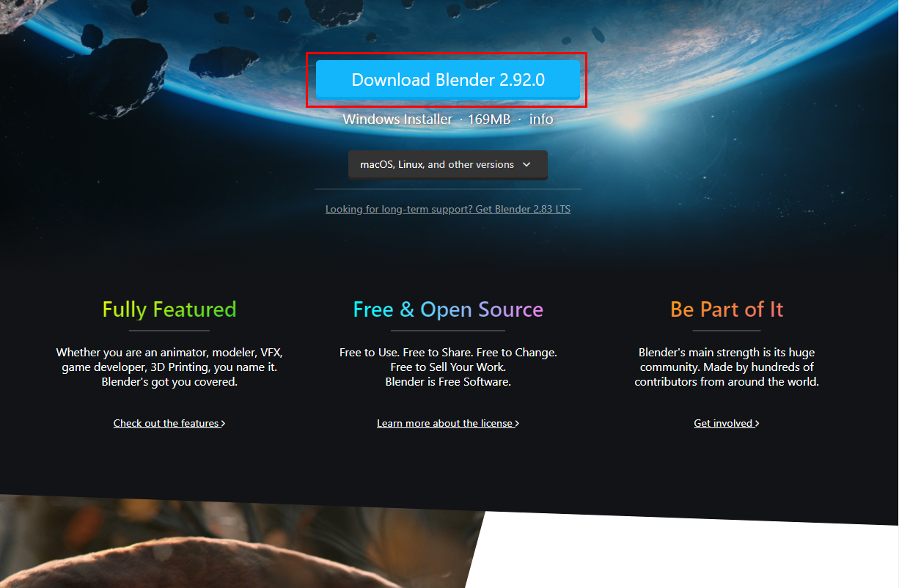Open Learn more about the license link
899x588 pixels.
point(448,423)
